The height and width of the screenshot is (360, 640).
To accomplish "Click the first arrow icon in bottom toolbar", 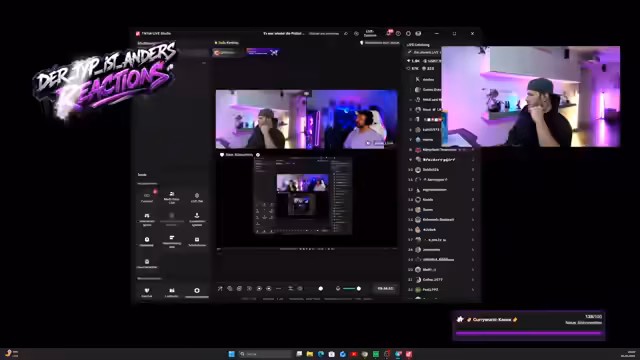I will coord(220,289).
